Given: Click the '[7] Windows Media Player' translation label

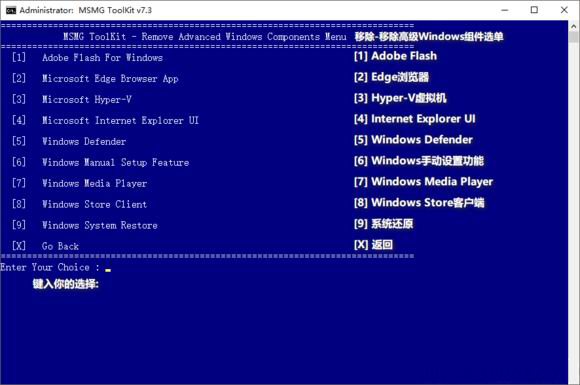Looking at the screenshot, I should (x=423, y=182).
